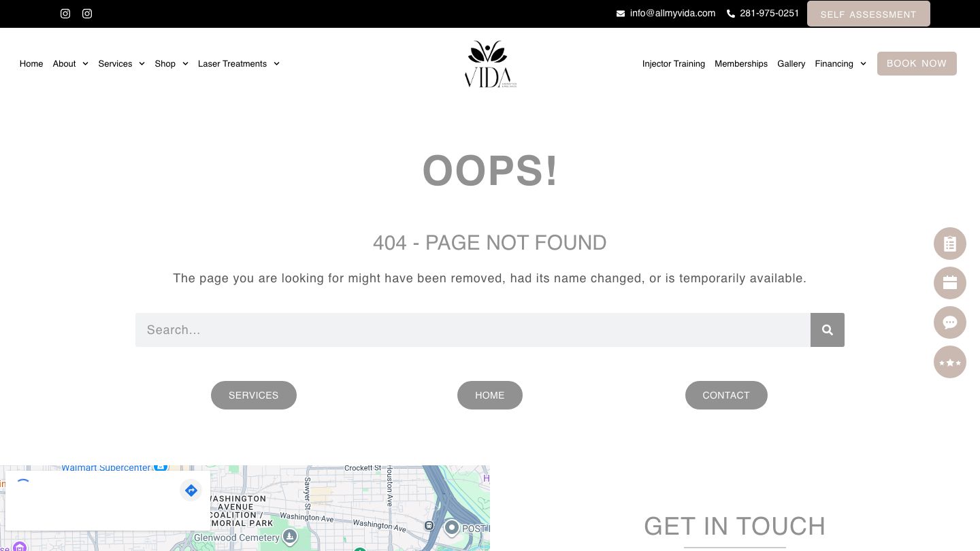Screen dimensions: 980x551
Task: Open the first Instagram icon in top bar
Action: coord(65,14)
